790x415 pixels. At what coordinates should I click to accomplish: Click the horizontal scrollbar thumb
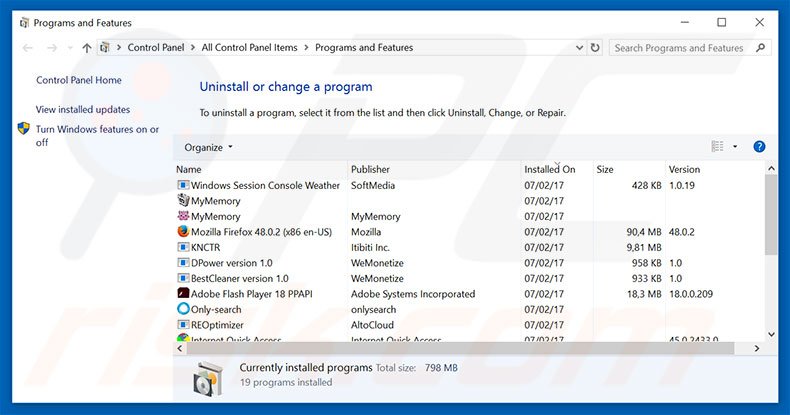[459, 348]
